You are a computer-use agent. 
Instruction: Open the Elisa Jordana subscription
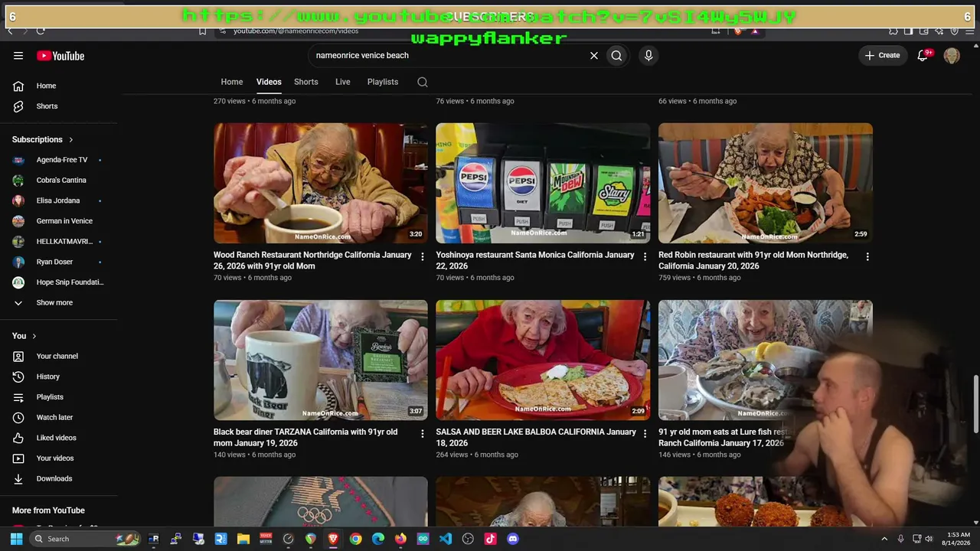point(59,201)
